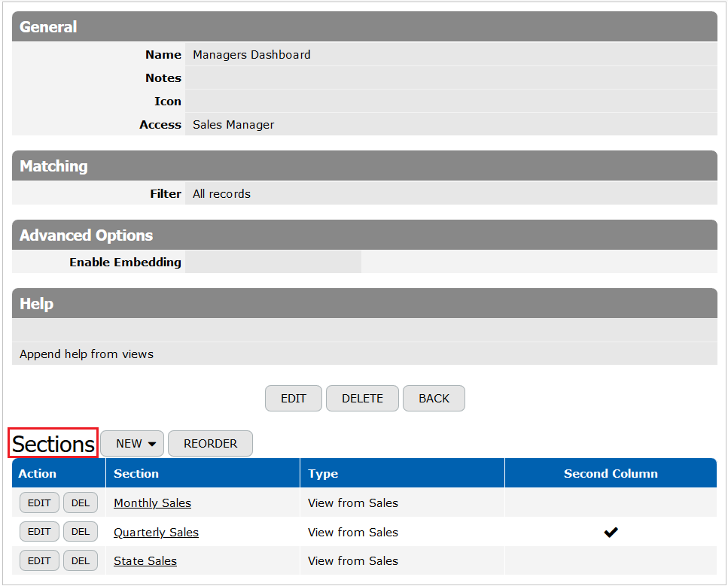Click the Icon field label
The width and height of the screenshot is (728, 586).
pyautogui.click(x=168, y=101)
